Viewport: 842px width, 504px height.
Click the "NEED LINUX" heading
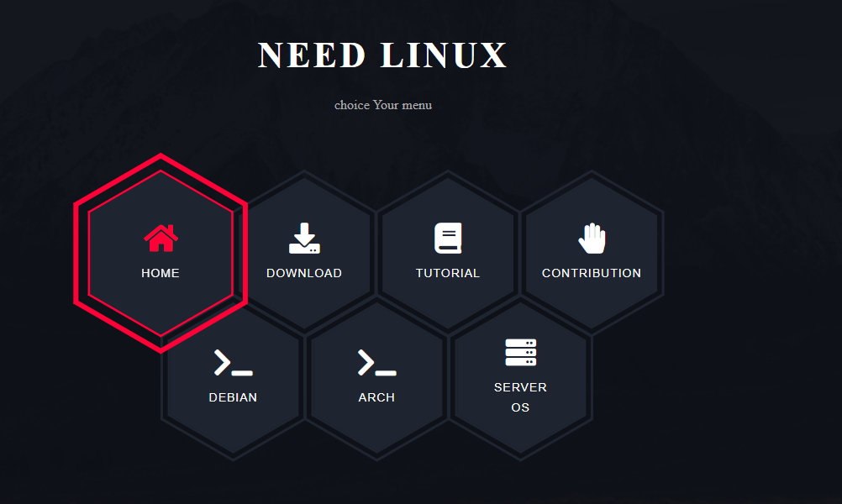click(x=382, y=55)
